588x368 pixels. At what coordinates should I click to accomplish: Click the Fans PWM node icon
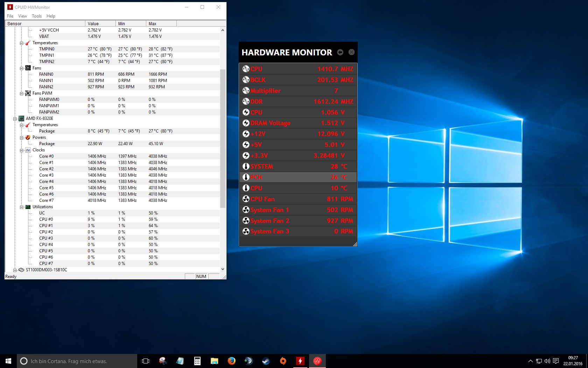(28, 93)
